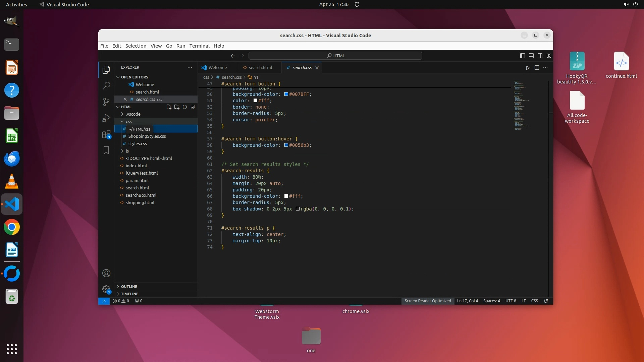Switch to the search.html tab
644x362 pixels.
tap(260, 68)
